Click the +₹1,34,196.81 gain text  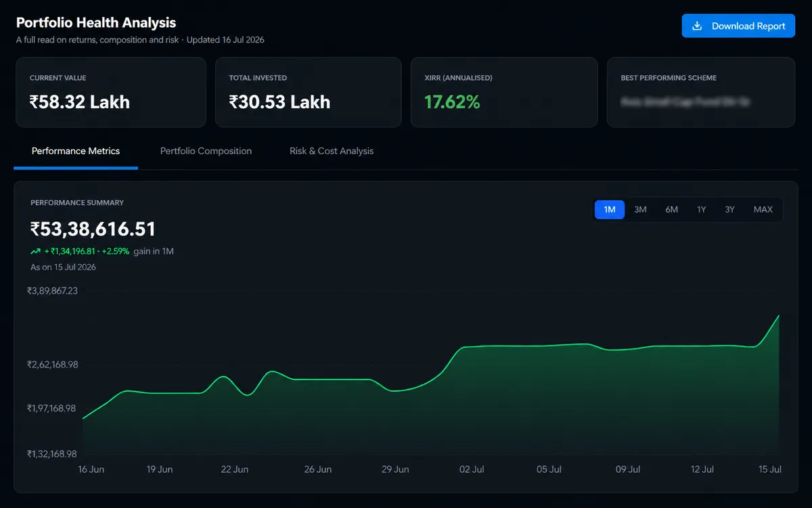[70, 252]
